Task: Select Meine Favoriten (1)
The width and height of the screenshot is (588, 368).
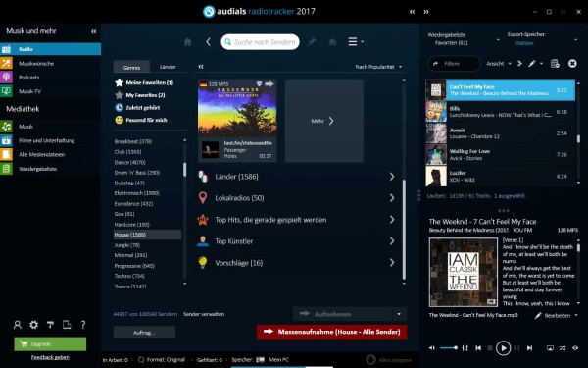Action: pyautogui.click(x=144, y=82)
